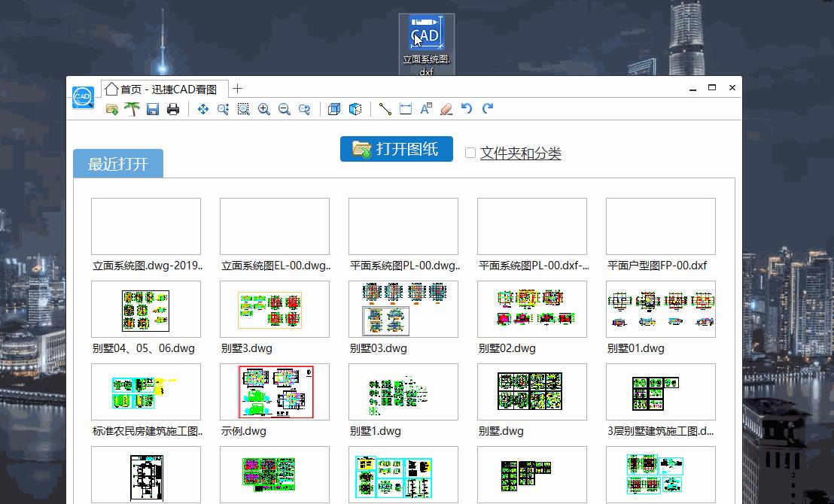
Task: Activate the window zoom selection tool
Action: point(243,109)
